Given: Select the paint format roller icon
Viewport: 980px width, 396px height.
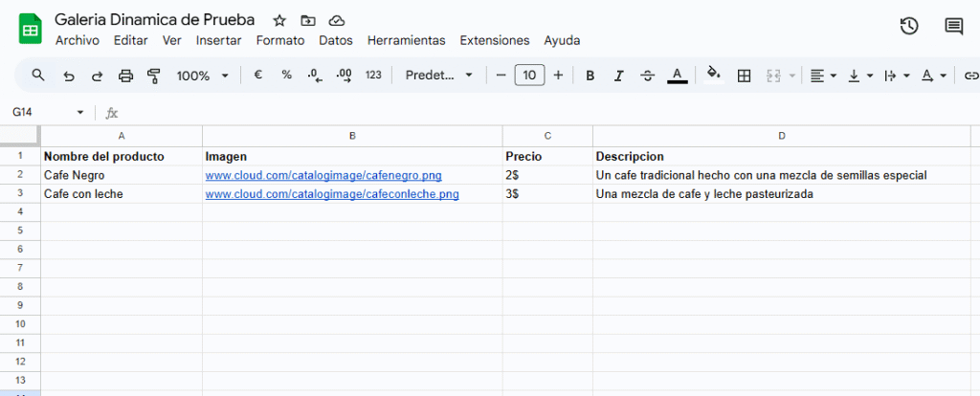Looking at the screenshot, I should pyautogui.click(x=154, y=76).
